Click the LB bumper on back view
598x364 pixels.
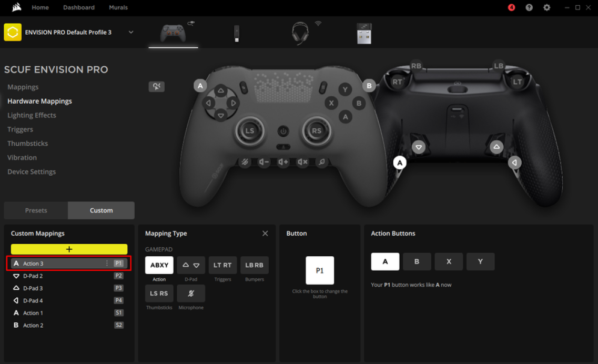point(499,66)
